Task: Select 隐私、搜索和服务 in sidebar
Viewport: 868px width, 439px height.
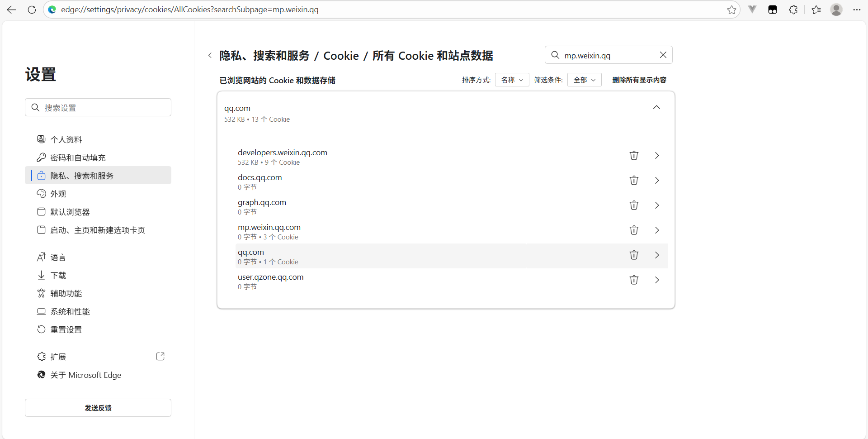Action: click(x=98, y=176)
